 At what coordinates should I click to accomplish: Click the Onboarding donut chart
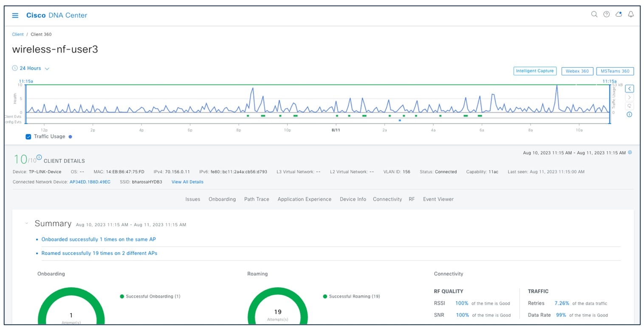[x=71, y=306]
